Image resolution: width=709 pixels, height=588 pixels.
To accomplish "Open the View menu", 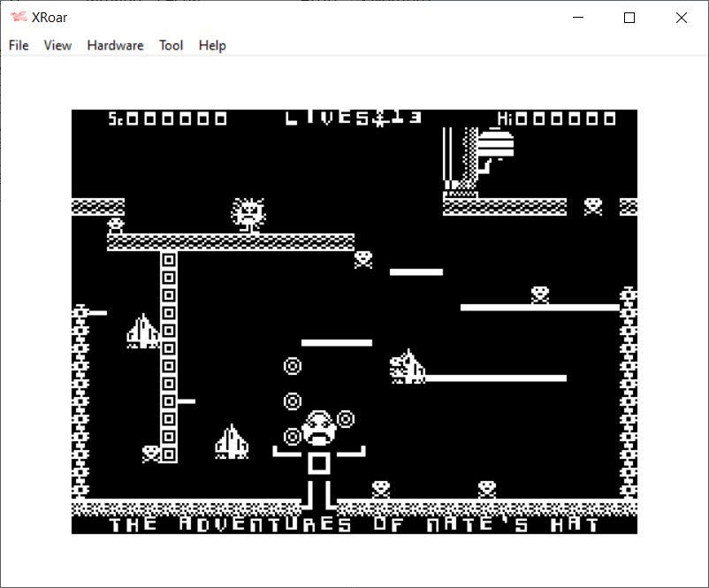I will click(x=57, y=45).
